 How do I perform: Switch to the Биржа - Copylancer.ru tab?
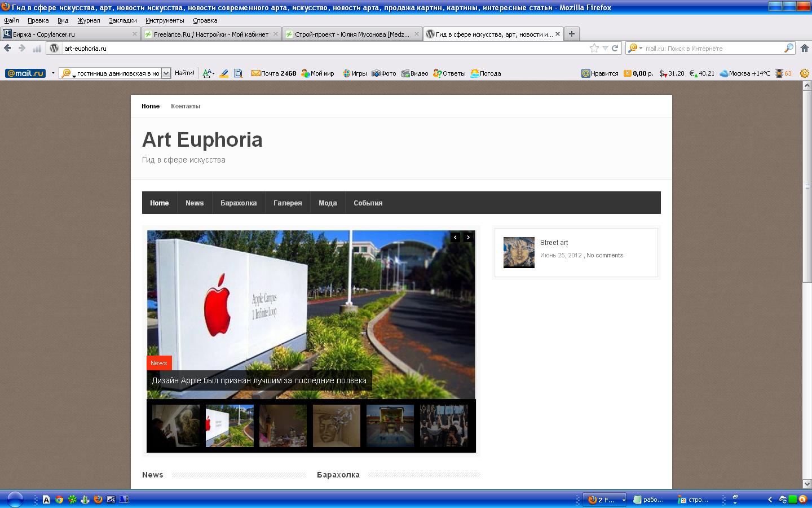[70, 34]
